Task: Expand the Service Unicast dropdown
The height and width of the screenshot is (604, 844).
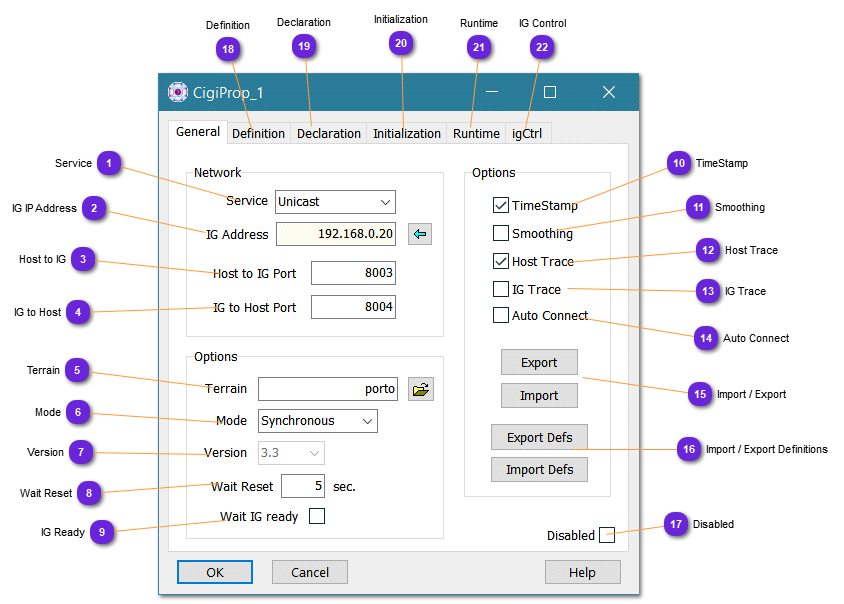Action: [335, 202]
